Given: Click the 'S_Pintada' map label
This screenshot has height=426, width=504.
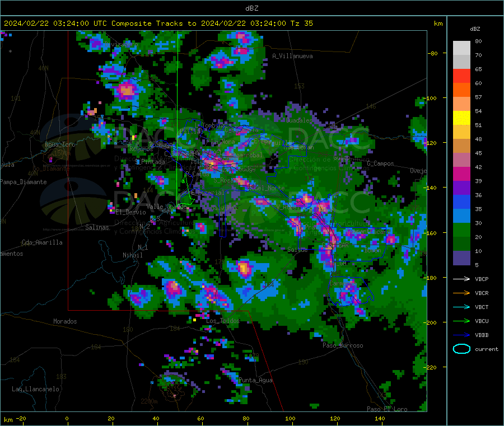Looking at the screenshot, I should pos(150,162).
